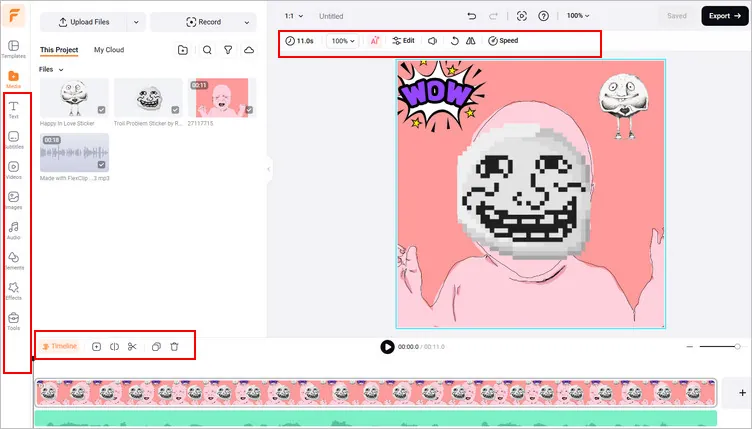This screenshot has width=752, height=429.
Task: Open Upload Files dropdown arrow
Action: click(136, 22)
